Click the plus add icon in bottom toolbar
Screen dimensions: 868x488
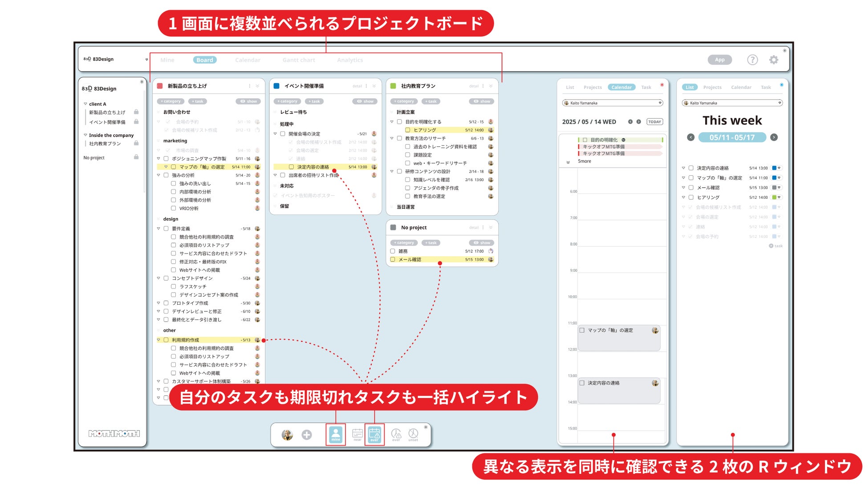click(x=307, y=435)
